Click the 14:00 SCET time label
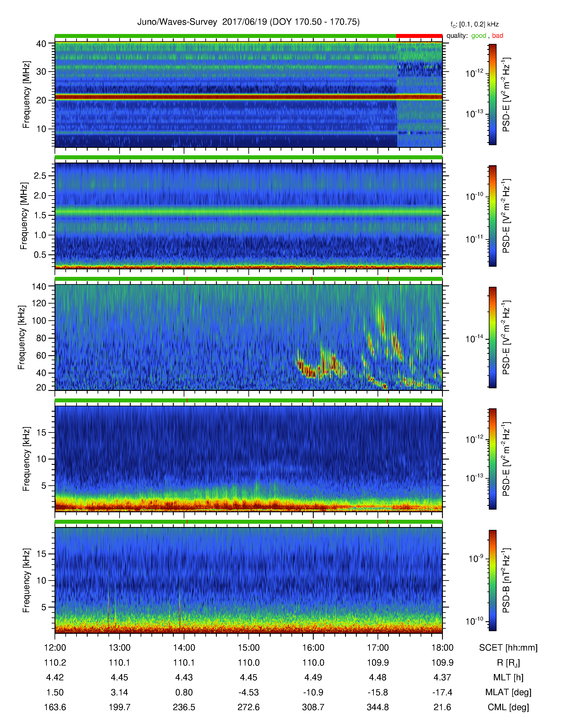Screen dimensions: 563x728 pos(184,648)
